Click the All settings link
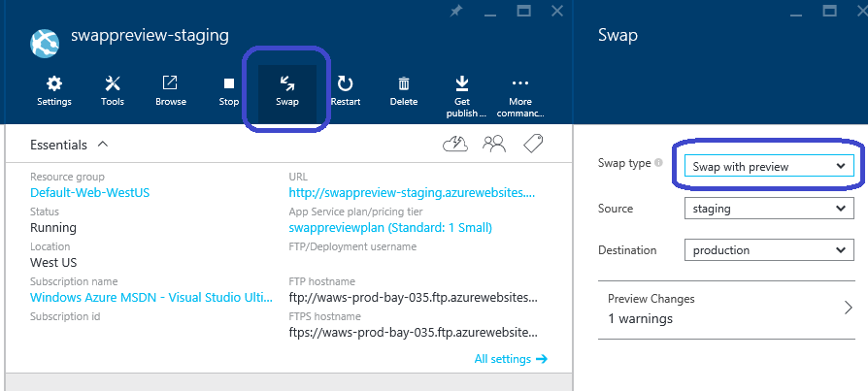 pos(511,359)
